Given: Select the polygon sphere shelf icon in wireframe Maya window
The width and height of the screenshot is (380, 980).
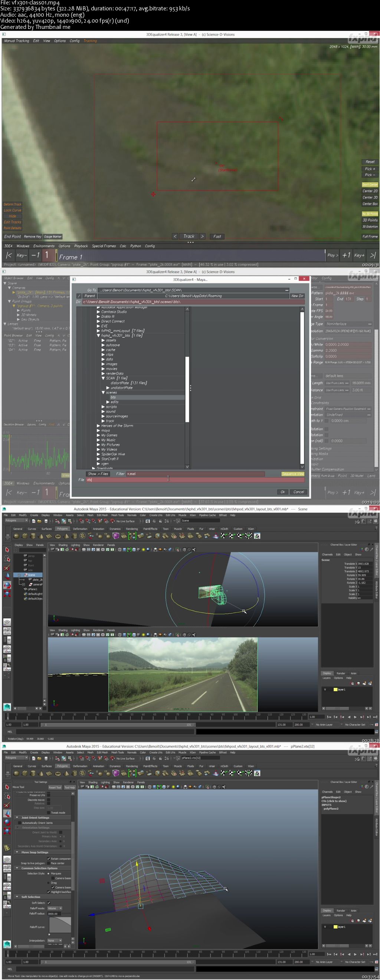Looking at the screenshot, I should (16, 773).
